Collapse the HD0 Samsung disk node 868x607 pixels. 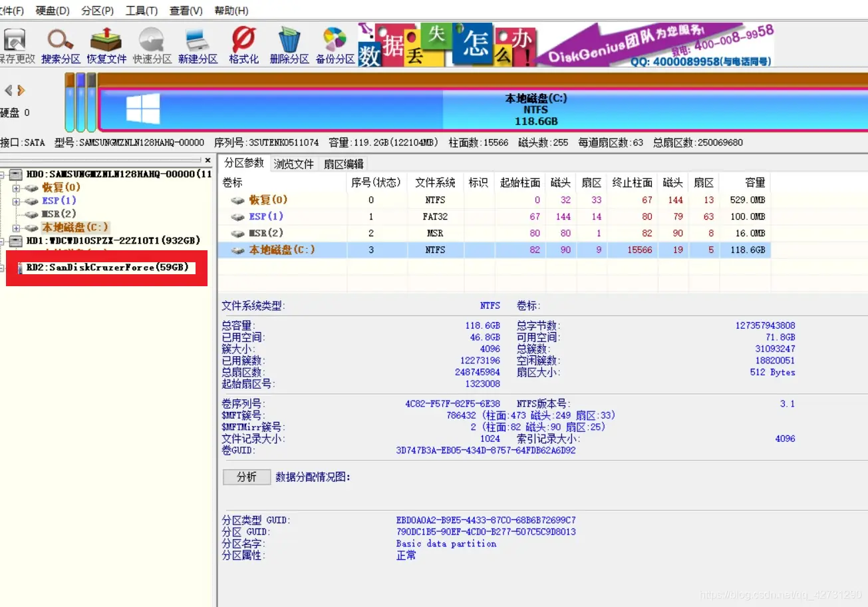click(3, 174)
